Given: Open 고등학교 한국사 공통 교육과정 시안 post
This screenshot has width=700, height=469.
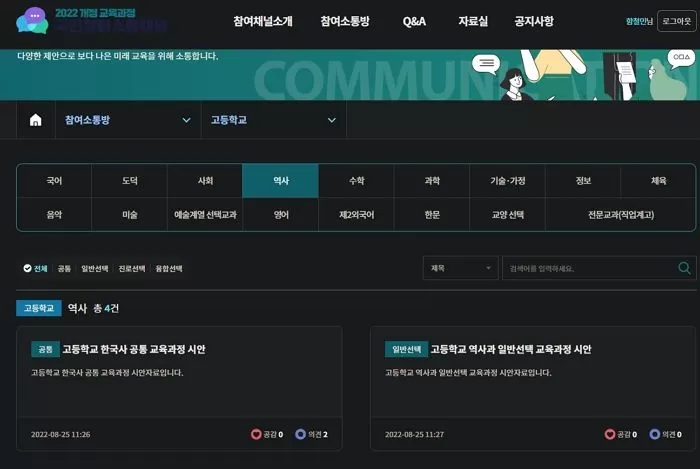Looking at the screenshot, I should coord(133,349).
